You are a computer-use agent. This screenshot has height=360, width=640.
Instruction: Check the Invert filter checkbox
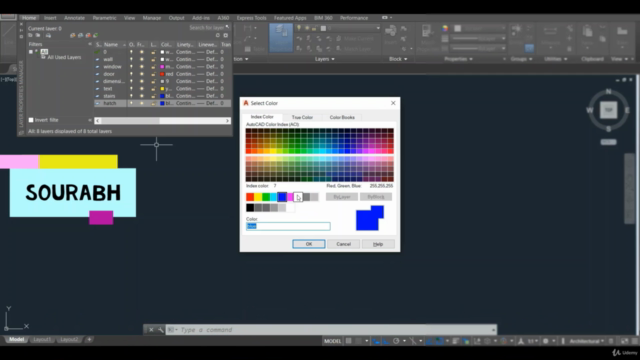(x=31, y=120)
